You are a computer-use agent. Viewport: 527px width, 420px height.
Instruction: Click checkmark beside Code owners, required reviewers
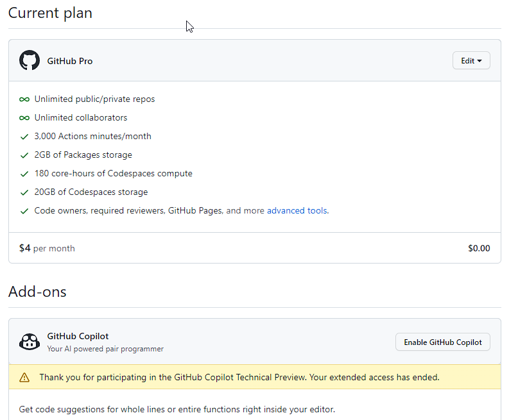click(24, 211)
